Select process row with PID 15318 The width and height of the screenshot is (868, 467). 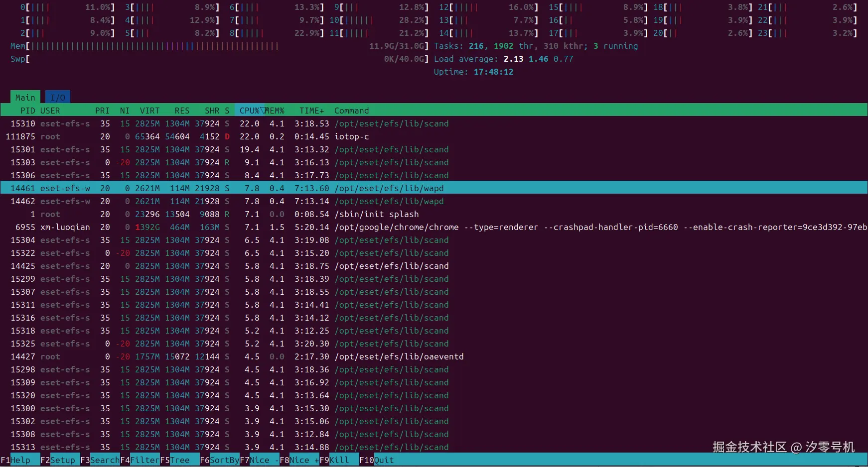pyautogui.click(x=434, y=331)
